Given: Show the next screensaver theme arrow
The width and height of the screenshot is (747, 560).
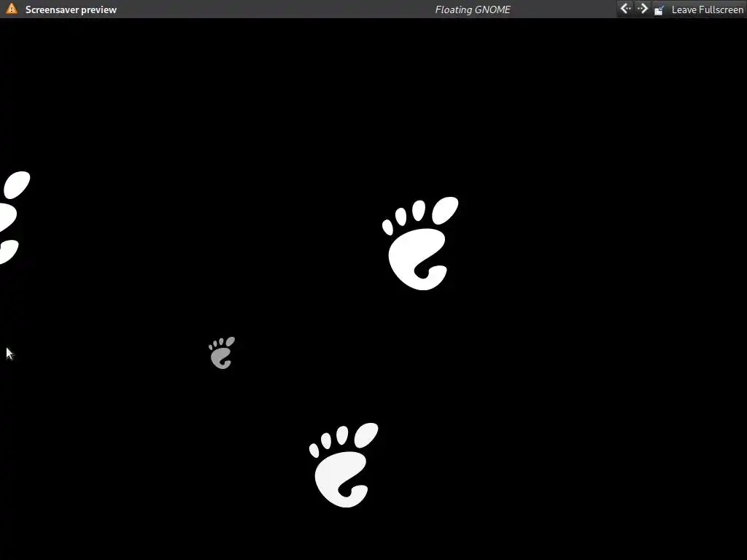Looking at the screenshot, I should click(x=643, y=9).
